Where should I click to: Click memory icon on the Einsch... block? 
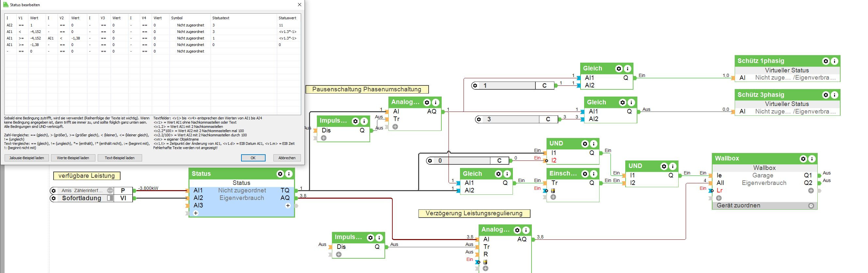pyautogui.click(x=553, y=190)
